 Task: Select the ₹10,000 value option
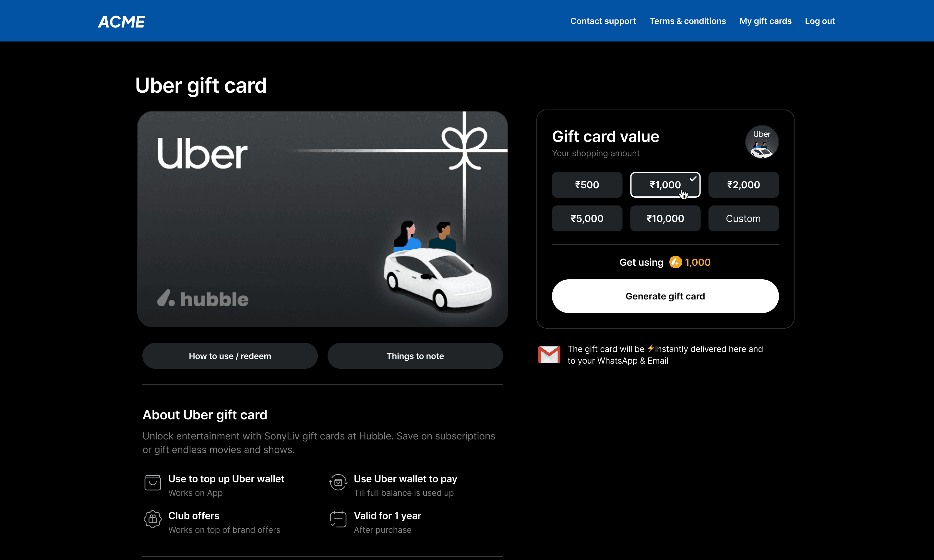pyautogui.click(x=665, y=218)
